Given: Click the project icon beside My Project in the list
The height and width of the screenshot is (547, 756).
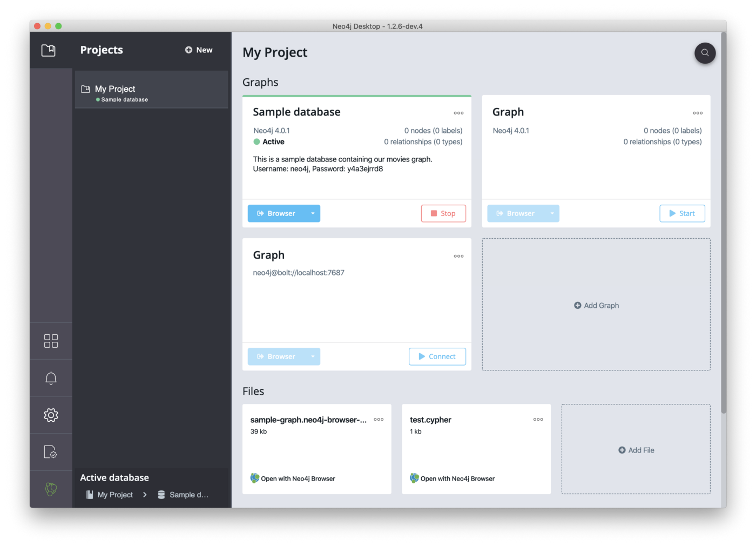Looking at the screenshot, I should (85, 89).
